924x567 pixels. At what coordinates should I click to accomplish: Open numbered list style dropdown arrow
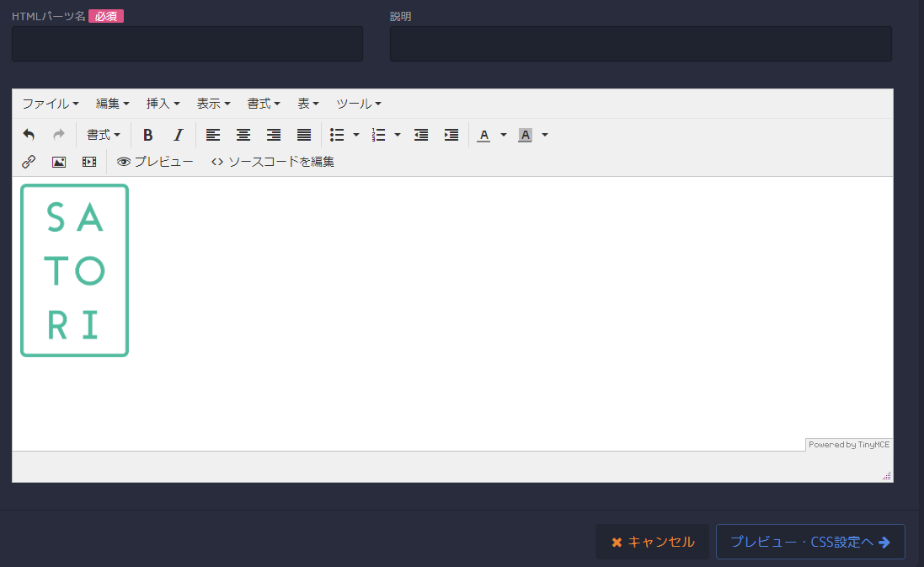click(398, 135)
